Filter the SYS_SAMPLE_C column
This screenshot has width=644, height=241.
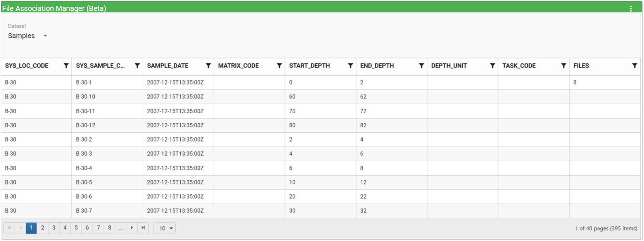point(138,66)
